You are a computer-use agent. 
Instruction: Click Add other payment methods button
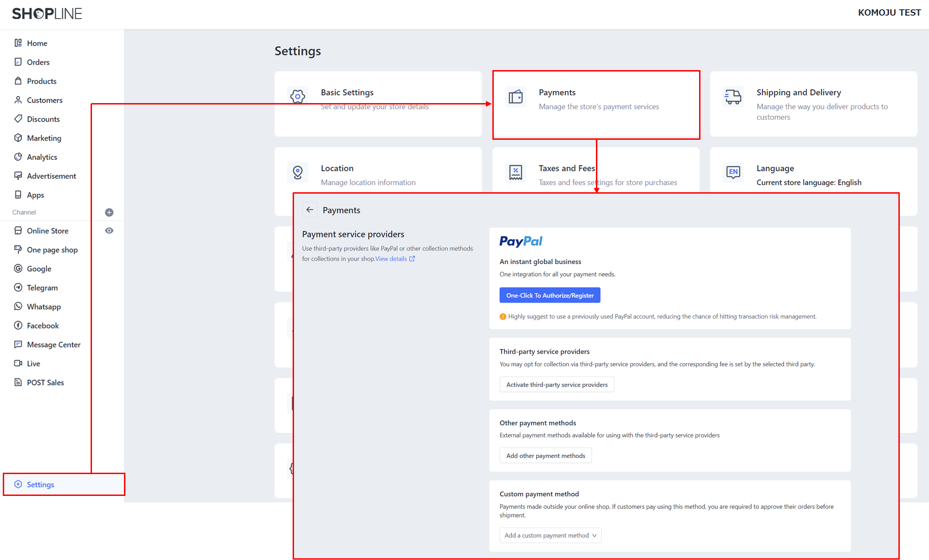coord(545,456)
